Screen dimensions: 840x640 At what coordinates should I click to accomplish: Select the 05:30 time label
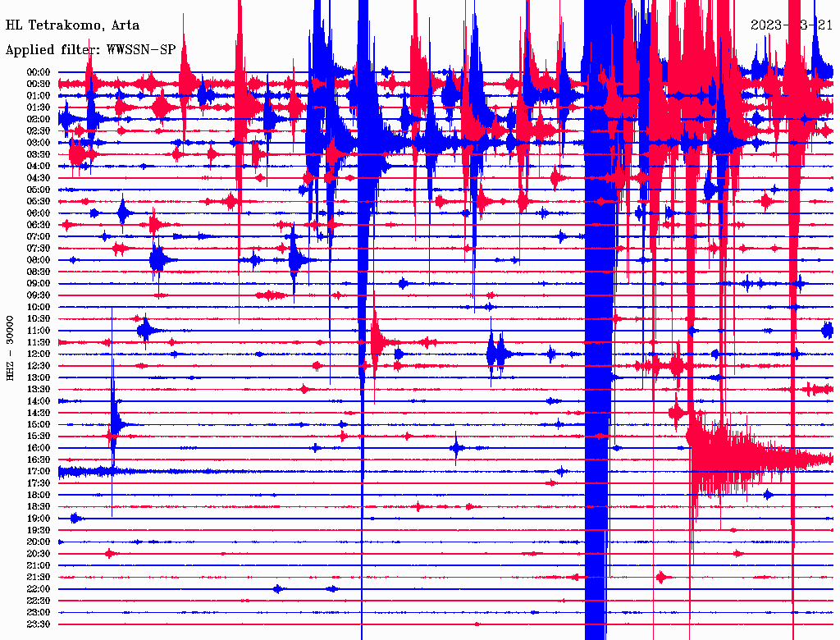tap(39, 202)
